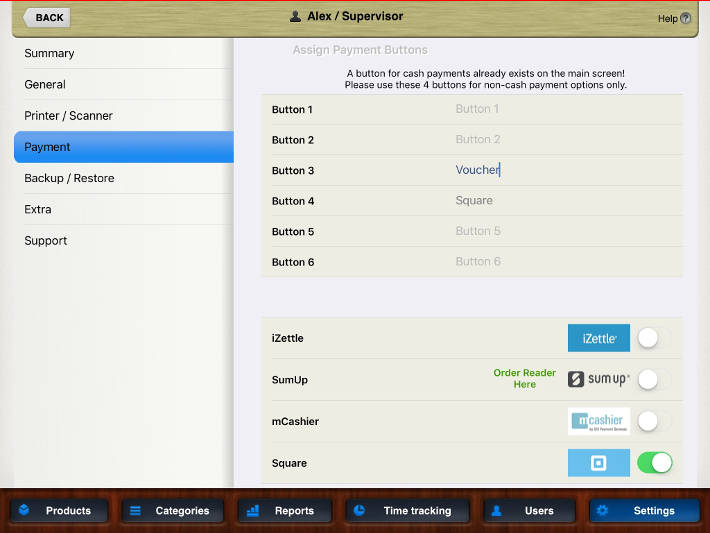Image resolution: width=710 pixels, height=533 pixels.
Task: Disable the Square payment toggle
Action: [x=654, y=463]
